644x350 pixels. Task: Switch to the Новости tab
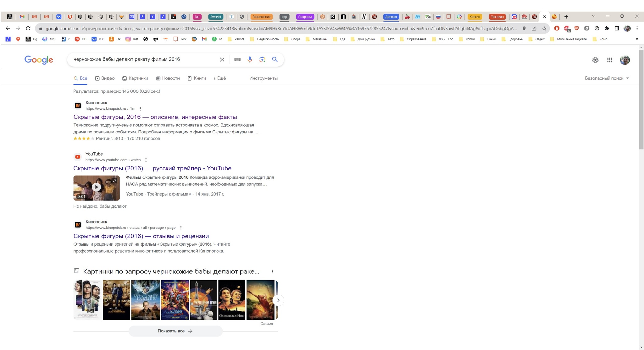[x=168, y=78]
